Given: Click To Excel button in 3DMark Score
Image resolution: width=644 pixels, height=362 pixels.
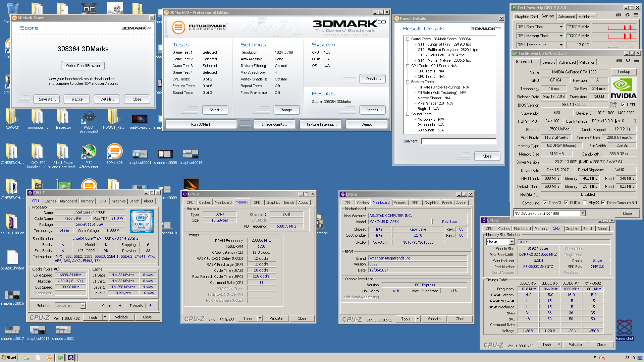Looking at the screenshot, I should pos(76,99).
